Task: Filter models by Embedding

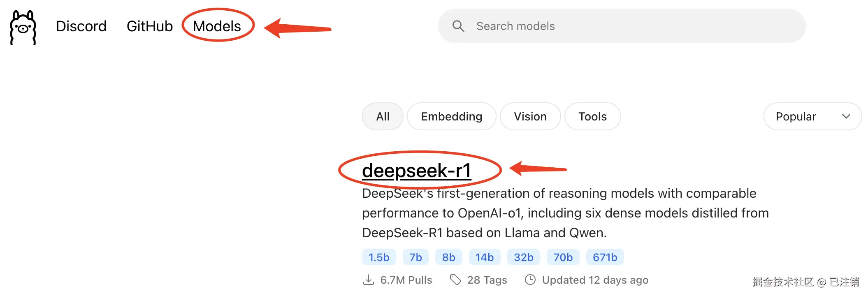Action: [x=451, y=117]
